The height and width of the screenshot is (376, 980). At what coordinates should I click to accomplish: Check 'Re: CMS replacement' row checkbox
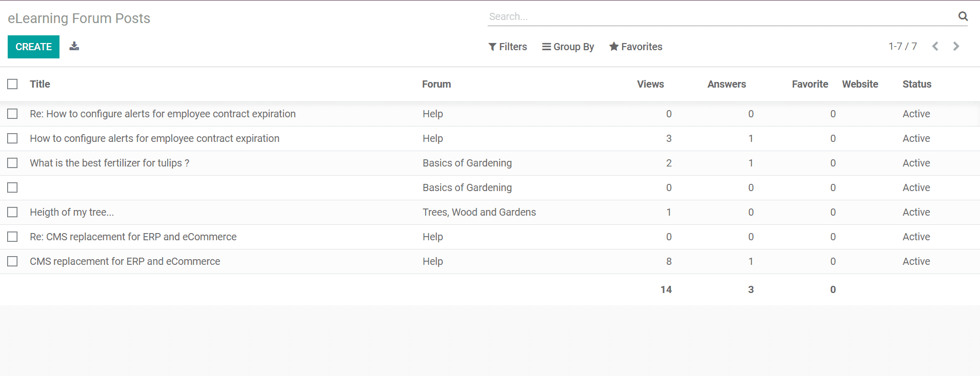12,237
